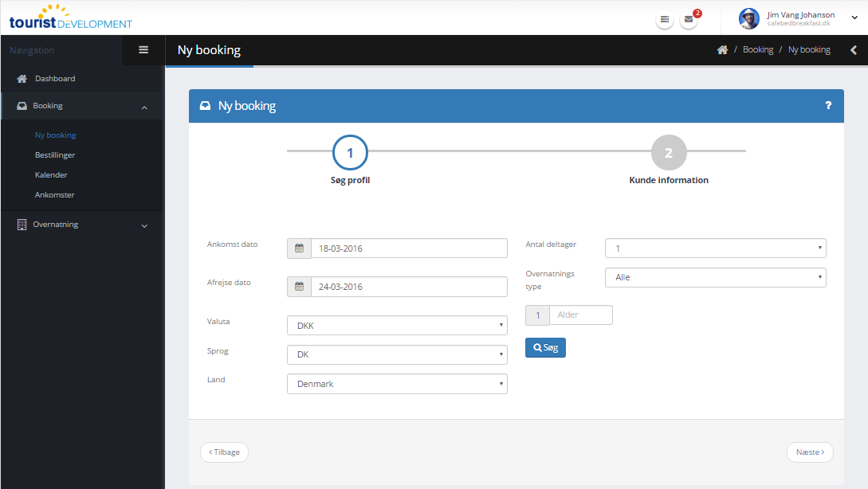This screenshot has width=868, height=489.
Task: Open calendar picker for Ankomst dato
Action: pos(299,248)
